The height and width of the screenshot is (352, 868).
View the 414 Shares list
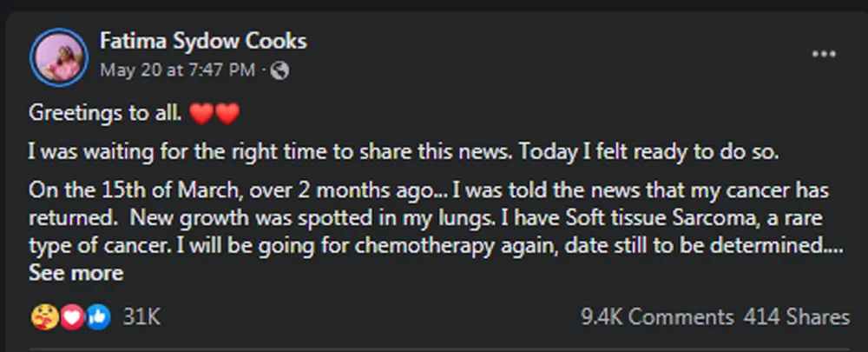(x=796, y=317)
